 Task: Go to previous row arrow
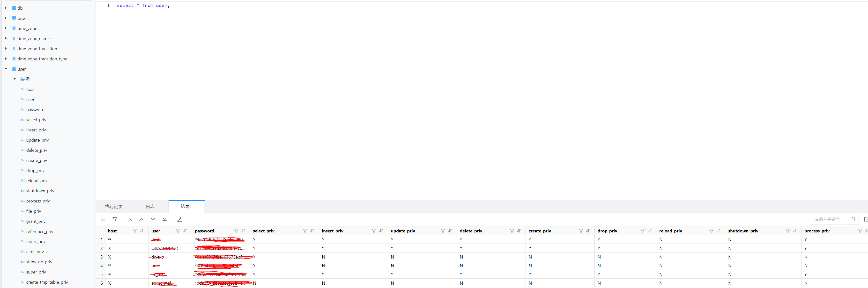[x=141, y=219]
